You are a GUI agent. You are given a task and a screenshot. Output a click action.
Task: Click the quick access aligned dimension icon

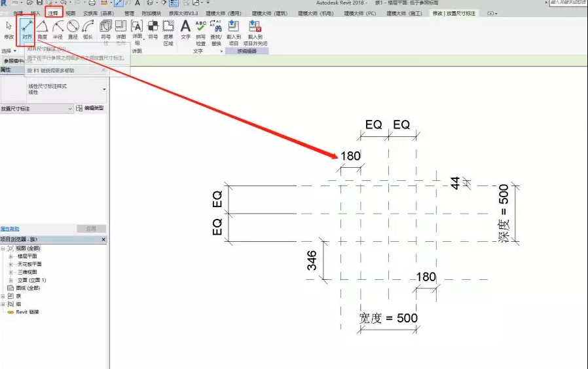pos(119,3)
